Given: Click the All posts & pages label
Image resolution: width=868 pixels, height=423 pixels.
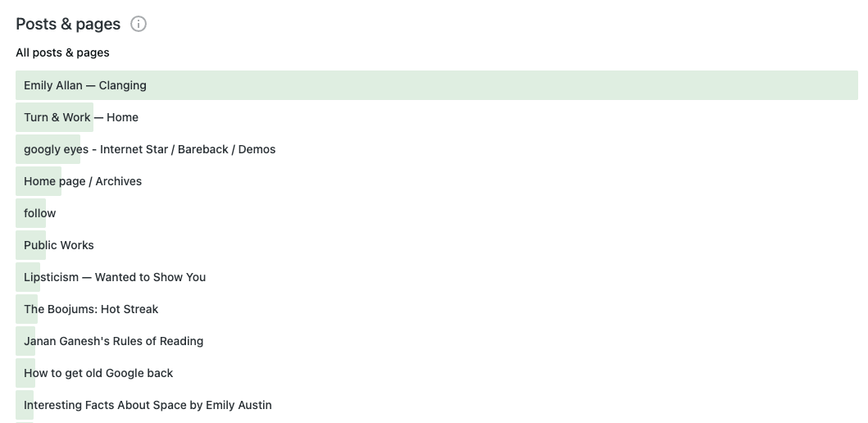Looking at the screenshot, I should coord(62,52).
